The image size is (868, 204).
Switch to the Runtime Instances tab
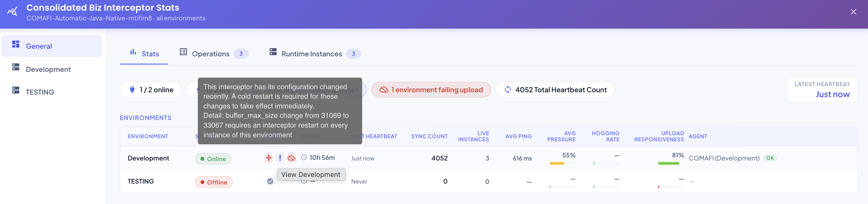tap(315, 54)
